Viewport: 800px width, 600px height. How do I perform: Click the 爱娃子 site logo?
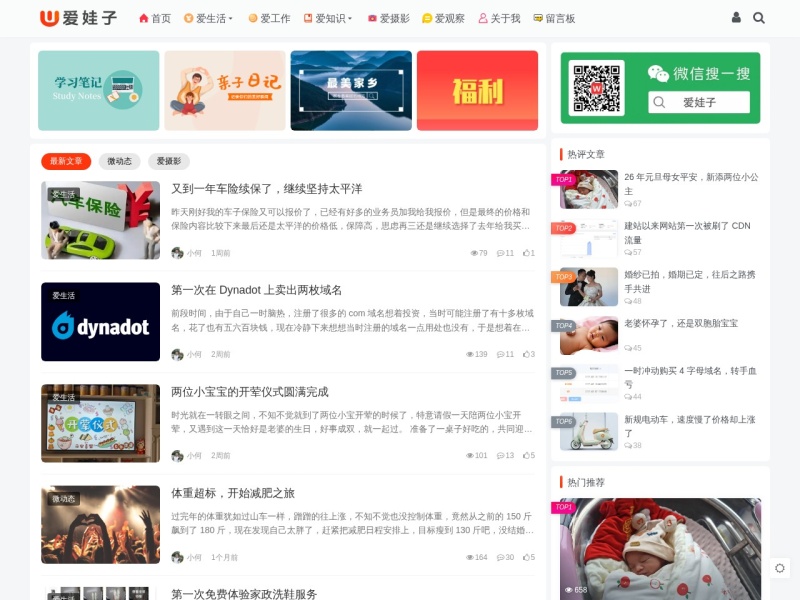point(79,18)
